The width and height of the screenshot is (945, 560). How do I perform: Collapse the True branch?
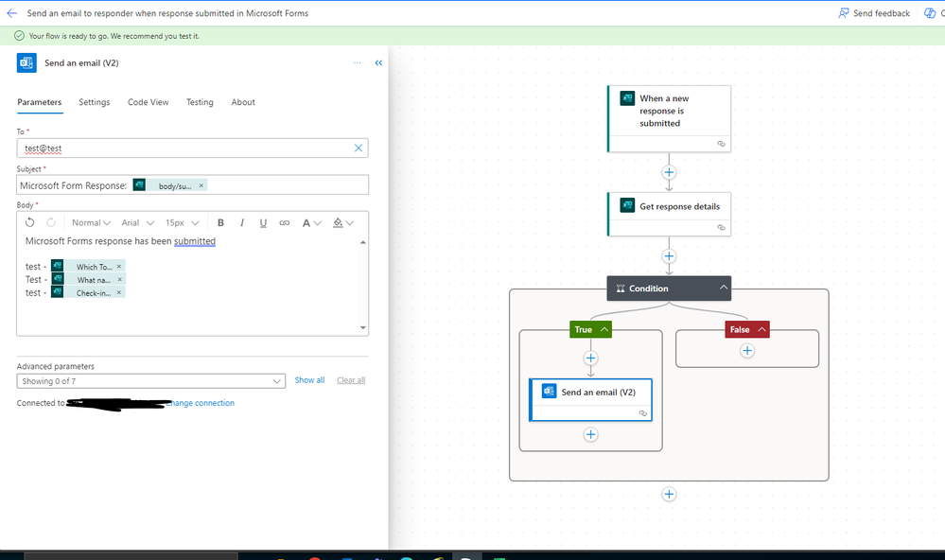pyautogui.click(x=604, y=330)
